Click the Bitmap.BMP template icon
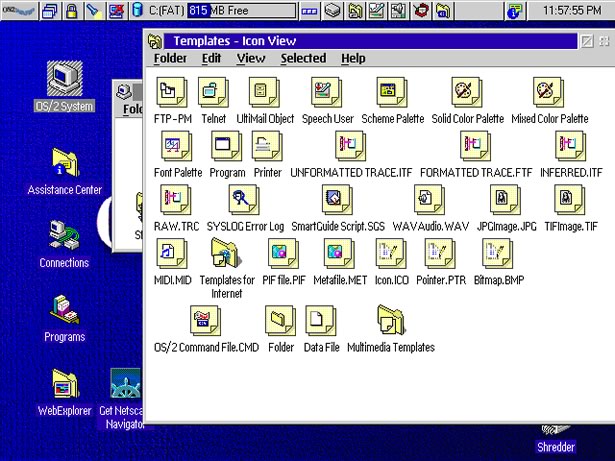 point(498,255)
